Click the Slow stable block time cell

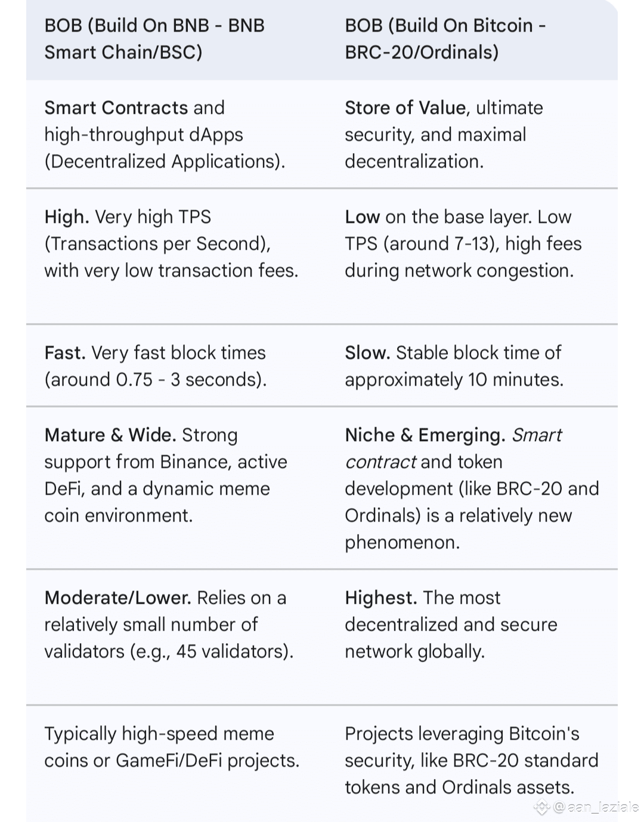click(454, 365)
